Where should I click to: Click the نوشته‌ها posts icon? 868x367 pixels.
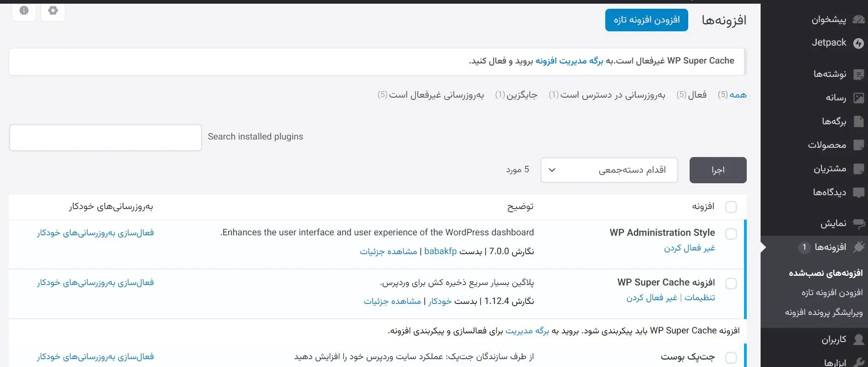[858, 74]
